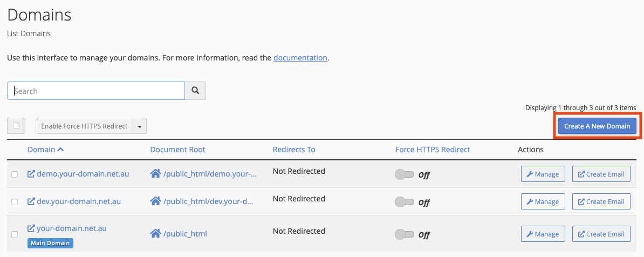Sort by the Redirects To column
Image resolution: width=644 pixels, height=257 pixels.
(294, 150)
